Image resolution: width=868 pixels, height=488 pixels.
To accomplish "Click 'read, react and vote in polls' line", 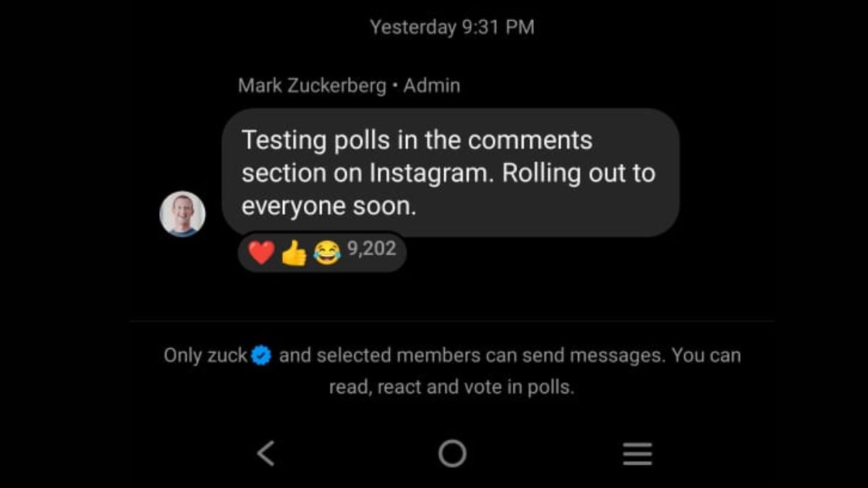I will (451, 387).
